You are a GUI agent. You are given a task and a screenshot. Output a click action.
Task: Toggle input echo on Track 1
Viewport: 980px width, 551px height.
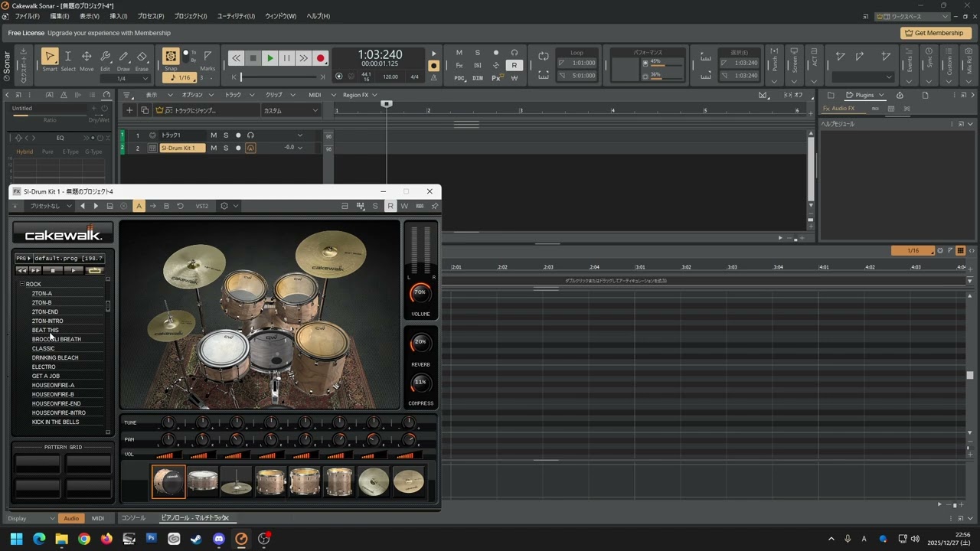[250, 135]
